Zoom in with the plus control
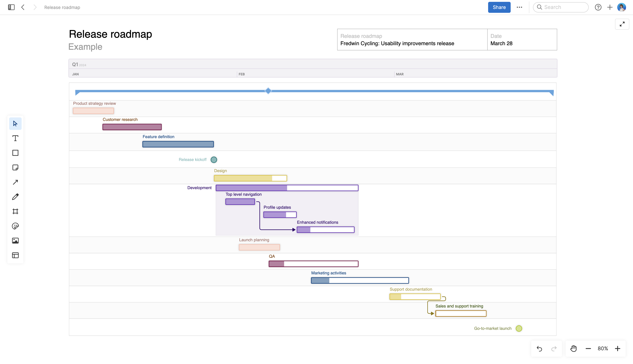Screen dimensions: 633x364 pyautogui.click(x=618, y=348)
